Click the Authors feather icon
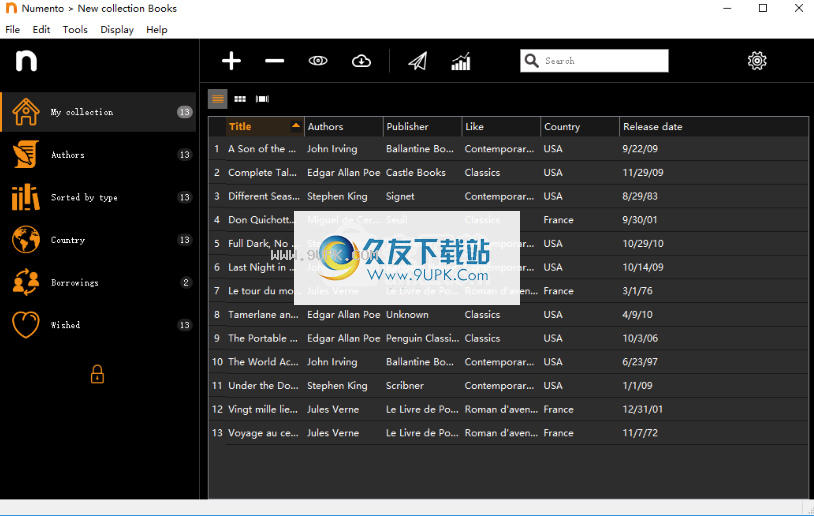The width and height of the screenshot is (814, 516). point(25,154)
